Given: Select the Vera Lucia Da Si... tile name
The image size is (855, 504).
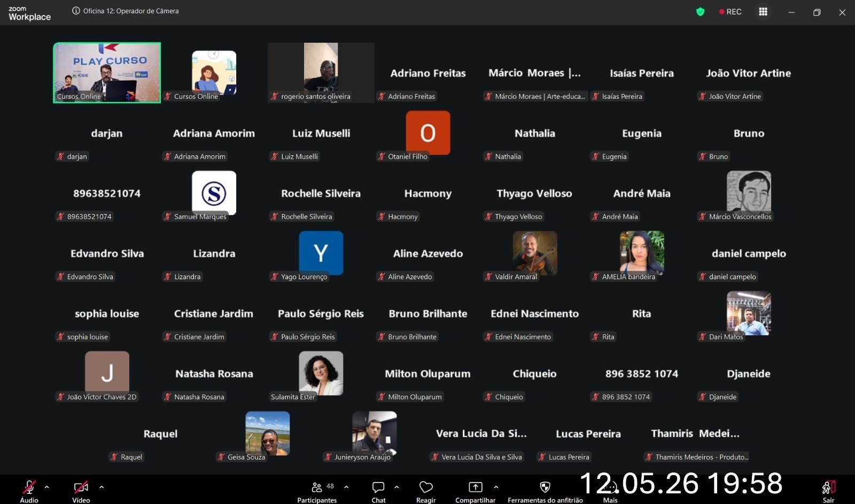Looking at the screenshot, I should (x=481, y=434).
